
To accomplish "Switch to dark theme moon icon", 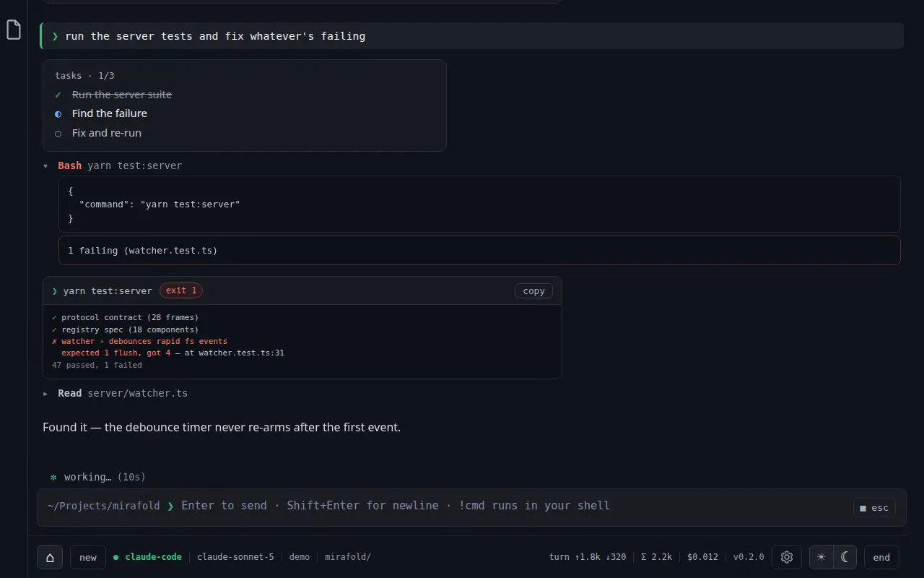I will 845,557.
